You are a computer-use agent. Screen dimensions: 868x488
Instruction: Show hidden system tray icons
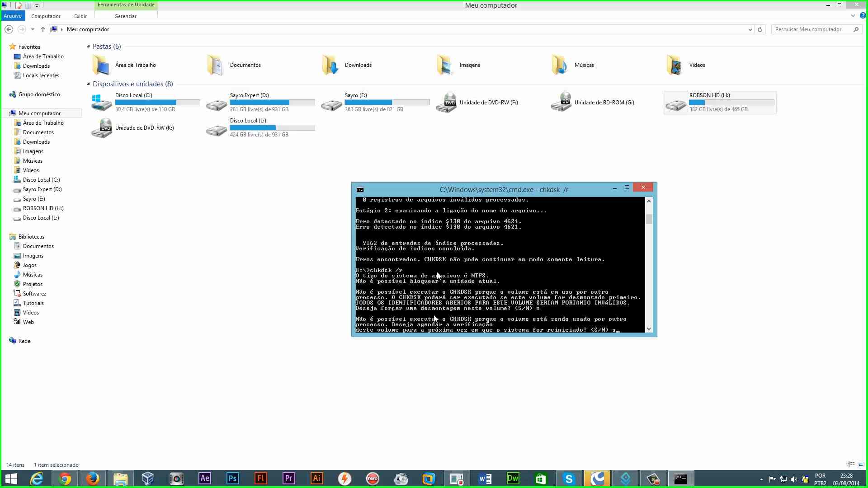761,479
